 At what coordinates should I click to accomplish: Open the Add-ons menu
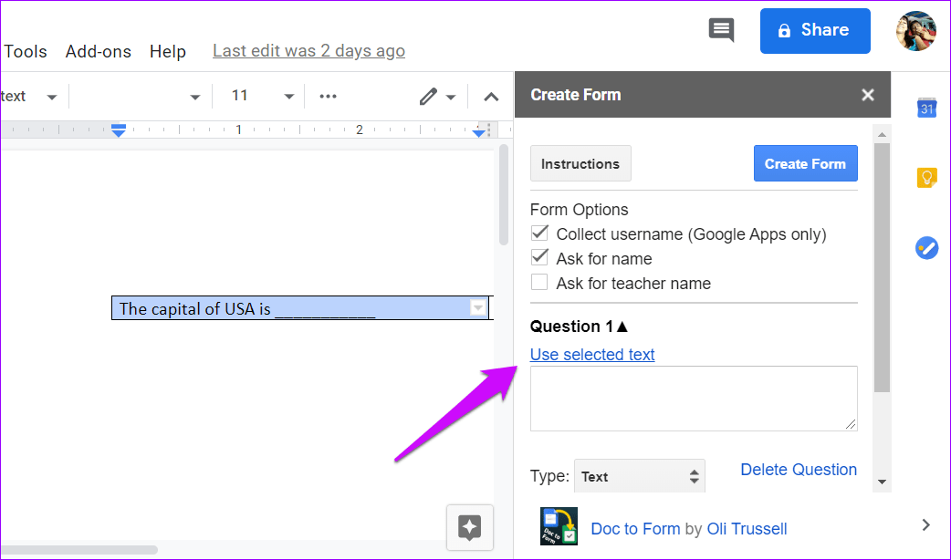point(99,51)
